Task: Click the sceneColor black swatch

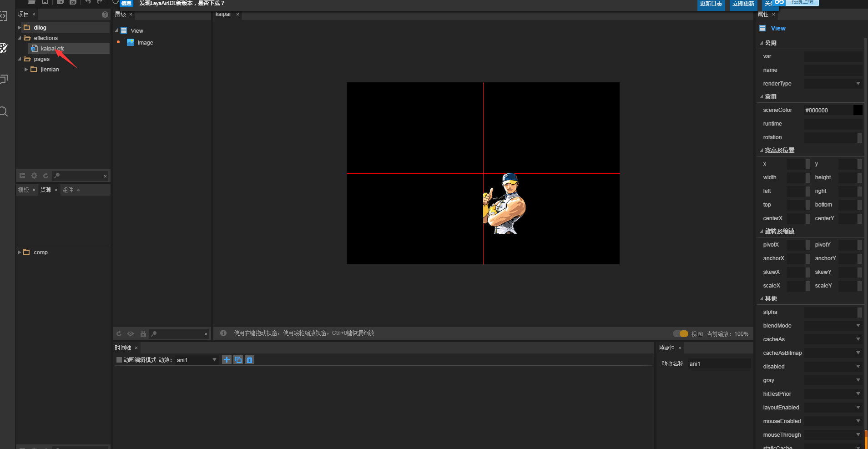Action: (858, 110)
